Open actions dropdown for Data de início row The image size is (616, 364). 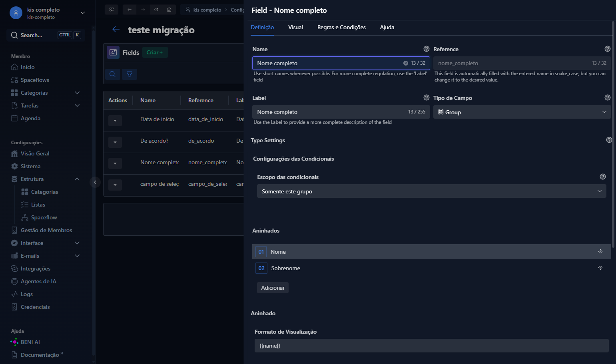(x=115, y=120)
